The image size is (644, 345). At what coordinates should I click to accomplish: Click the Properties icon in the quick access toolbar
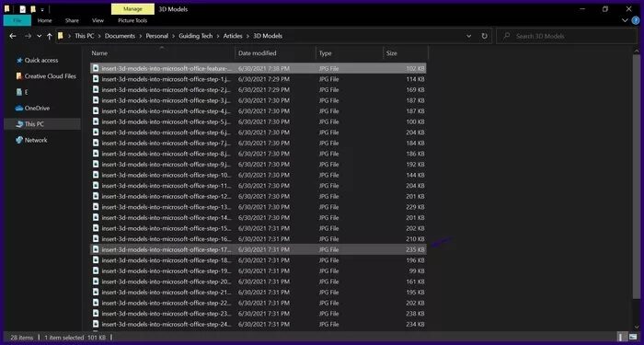pyautogui.click(x=23, y=9)
